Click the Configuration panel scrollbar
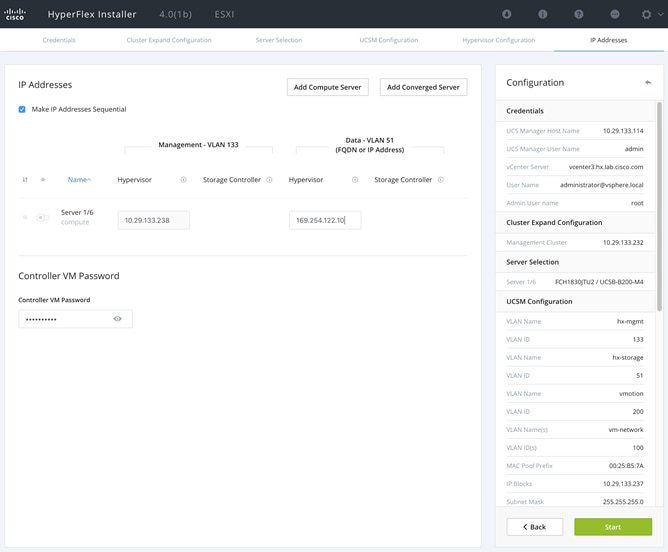Screen dimensions: 668x552 (x=659, y=207)
